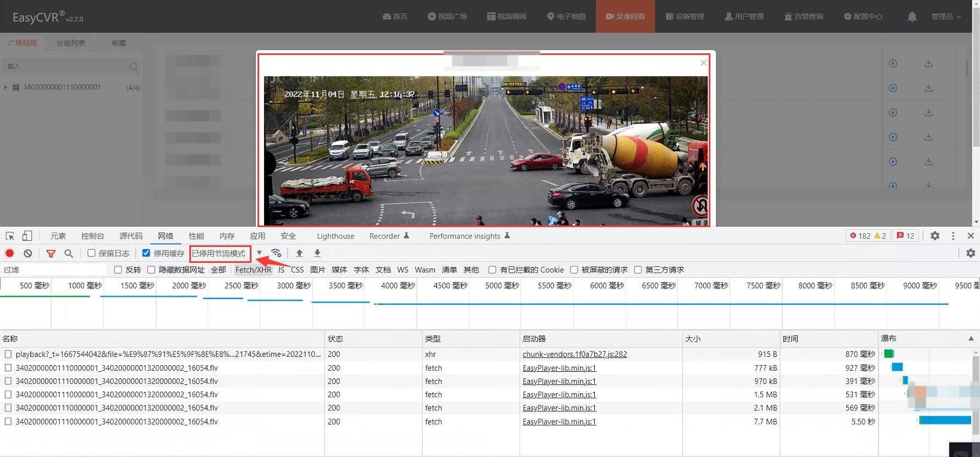This screenshot has height=457, width=980.
Task: Filter requests by JS type
Action: pyautogui.click(x=281, y=269)
